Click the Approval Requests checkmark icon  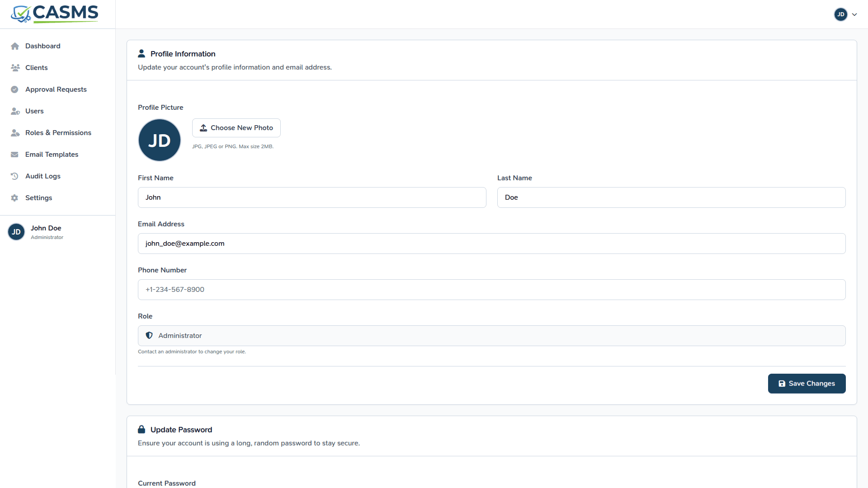(15, 89)
